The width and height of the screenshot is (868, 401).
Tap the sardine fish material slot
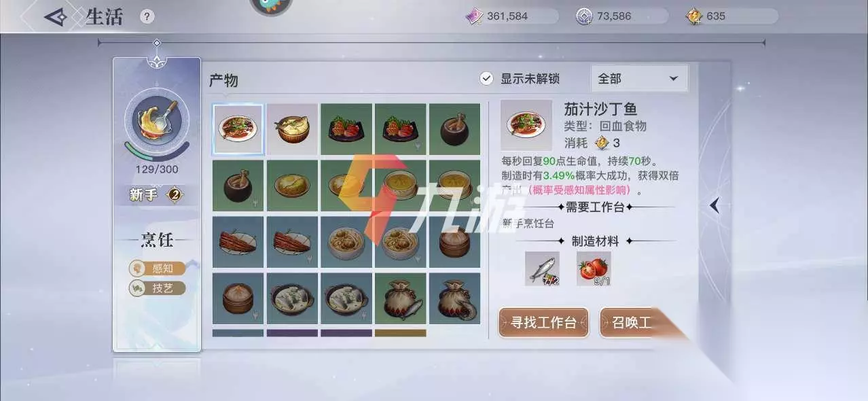542,268
